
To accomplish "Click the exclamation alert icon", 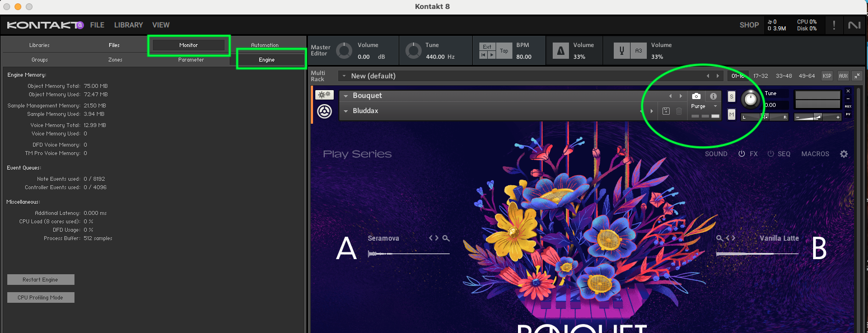I will coord(834,25).
